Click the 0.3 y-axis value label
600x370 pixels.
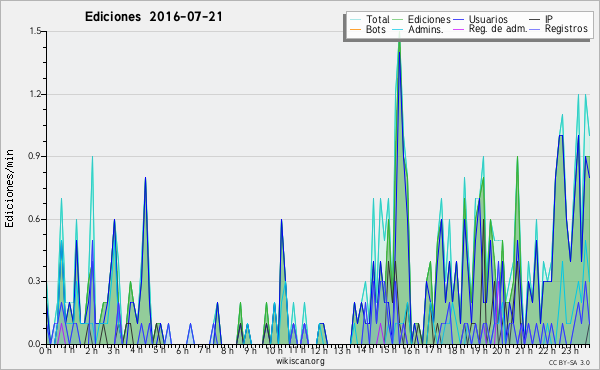tap(36, 281)
